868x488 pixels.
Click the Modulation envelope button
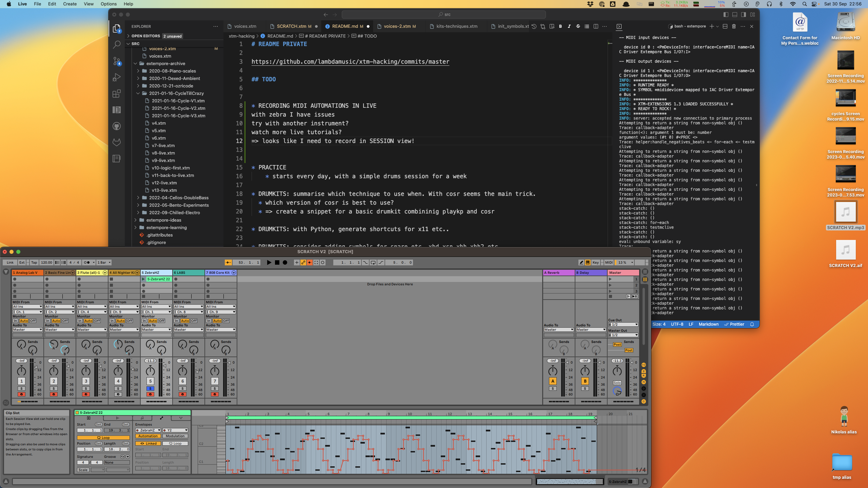(x=175, y=436)
